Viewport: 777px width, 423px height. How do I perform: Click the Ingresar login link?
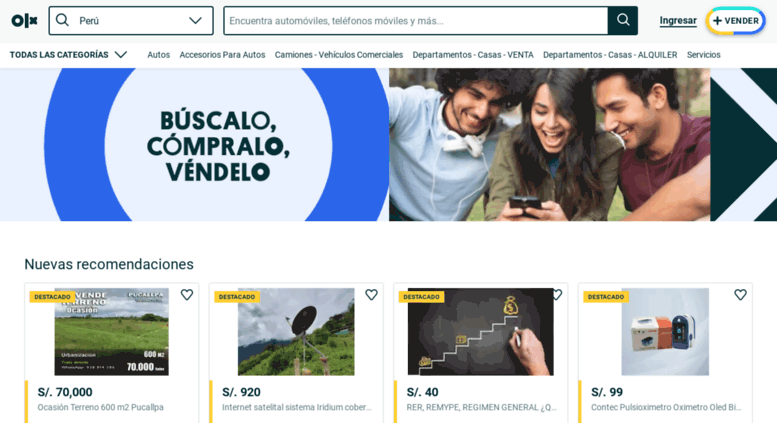coord(678,20)
